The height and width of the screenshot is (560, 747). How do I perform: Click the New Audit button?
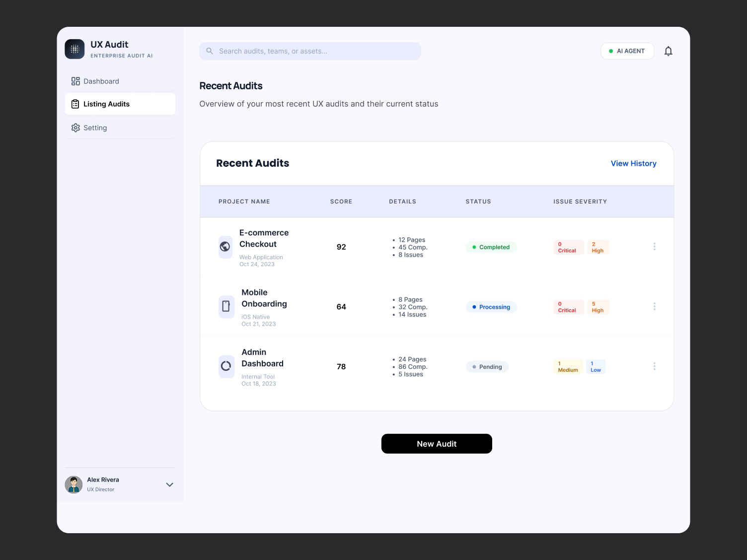pos(437,443)
